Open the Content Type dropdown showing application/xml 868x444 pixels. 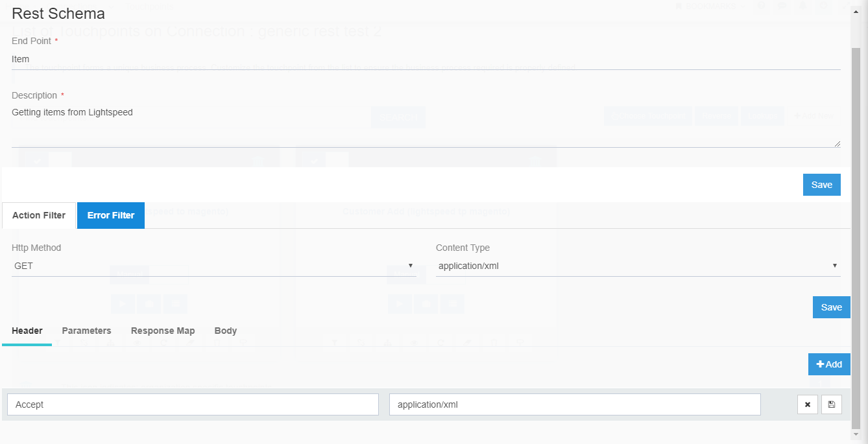638,265
